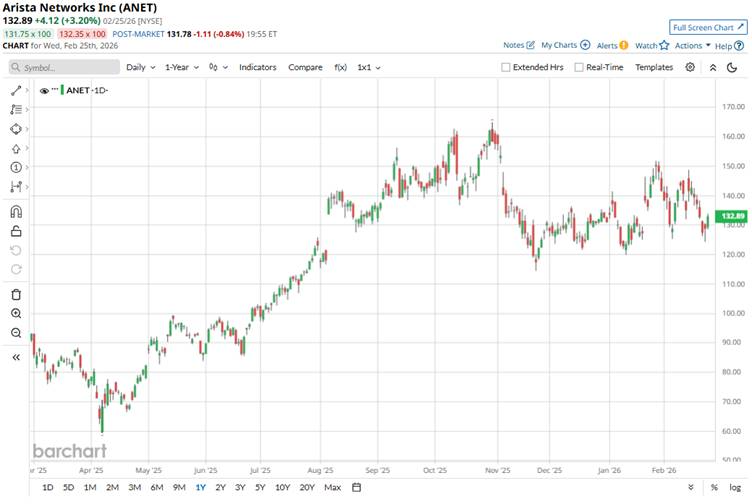Open the f(x) expressions menu
Viewport: 752px width, 504px height.
341,68
